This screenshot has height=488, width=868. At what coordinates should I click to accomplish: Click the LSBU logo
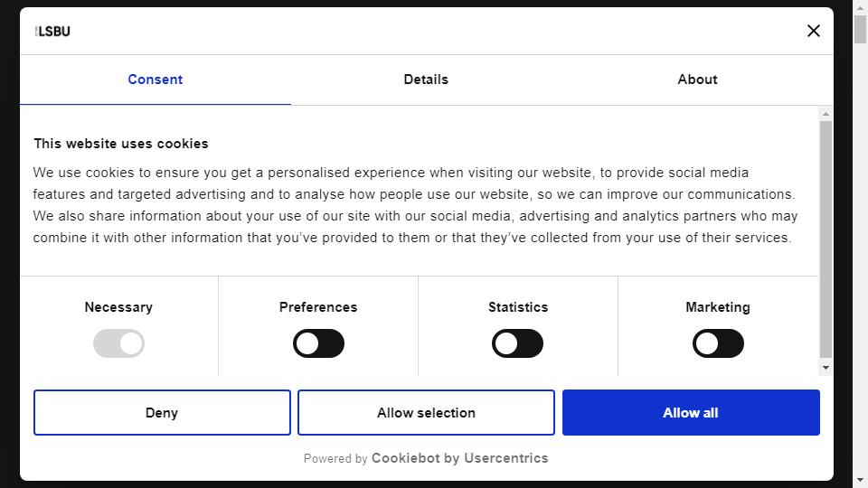coord(52,32)
